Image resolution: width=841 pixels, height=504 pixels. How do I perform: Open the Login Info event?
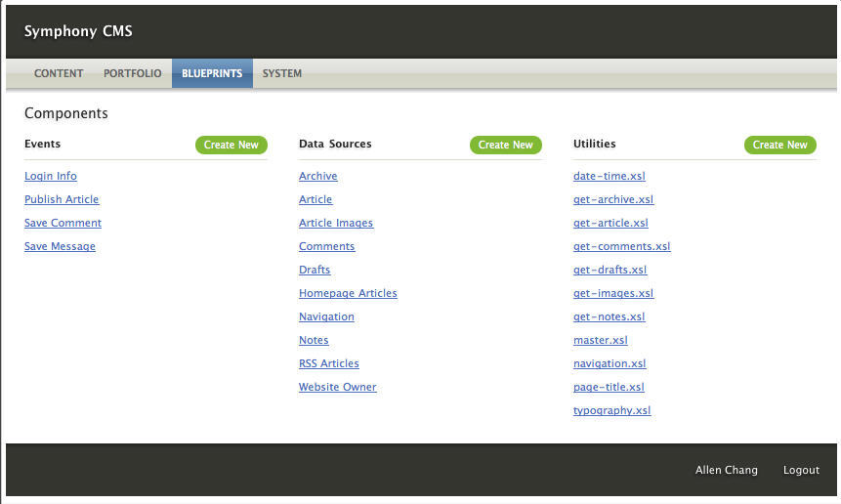[51, 176]
